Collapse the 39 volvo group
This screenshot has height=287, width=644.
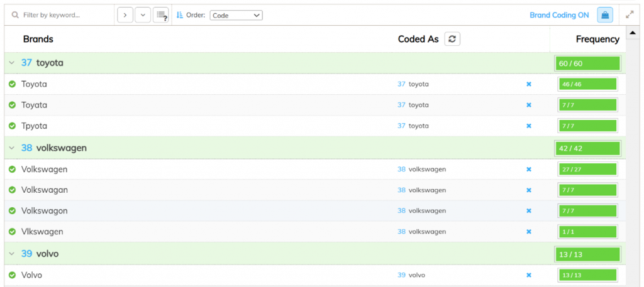click(x=12, y=254)
